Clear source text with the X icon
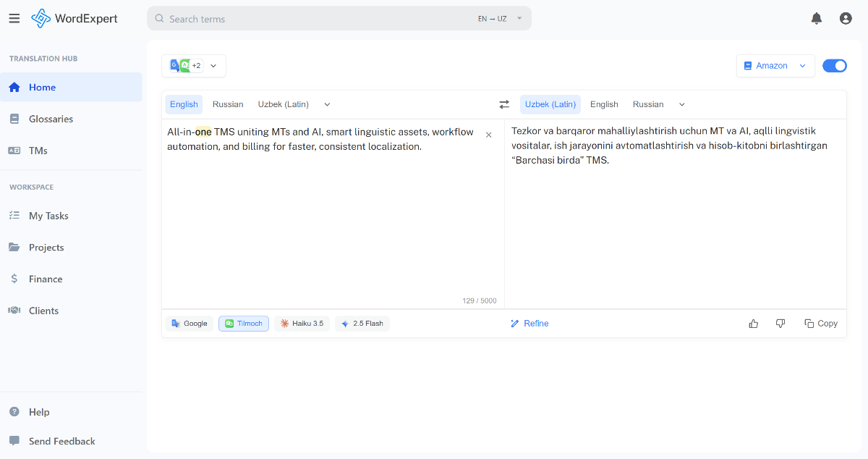Viewport: 868px width, 459px height. (x=489, y=134)
